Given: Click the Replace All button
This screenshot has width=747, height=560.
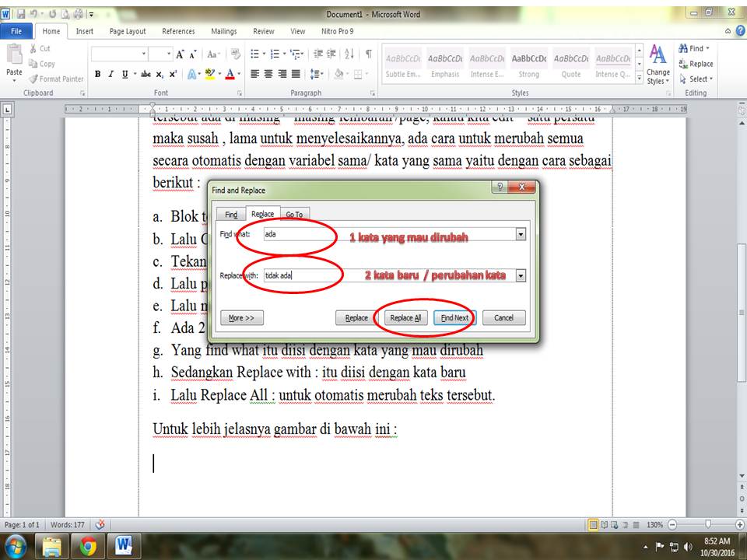Looking at the screenshot, I should [405, 317].
